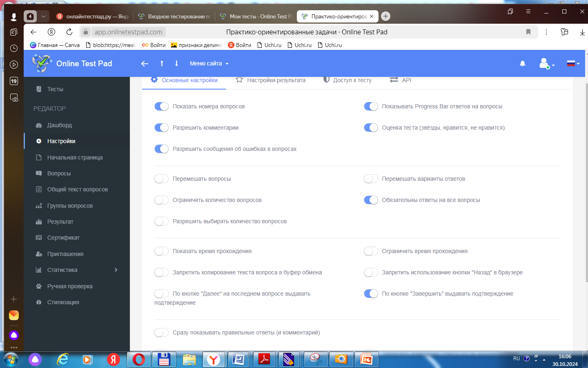Open the user account dropdown
Viewport: 588px width, 368px height.
click(x=546, y=64)
